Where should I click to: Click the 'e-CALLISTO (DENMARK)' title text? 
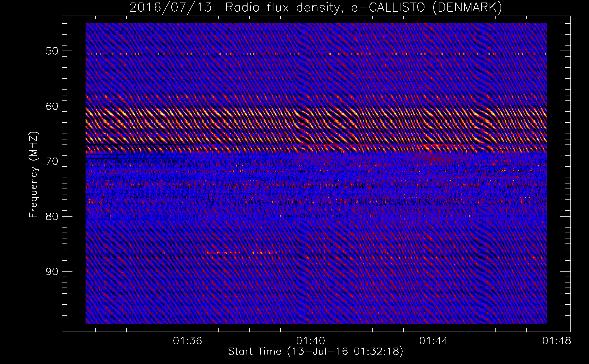tap(426, 8)
